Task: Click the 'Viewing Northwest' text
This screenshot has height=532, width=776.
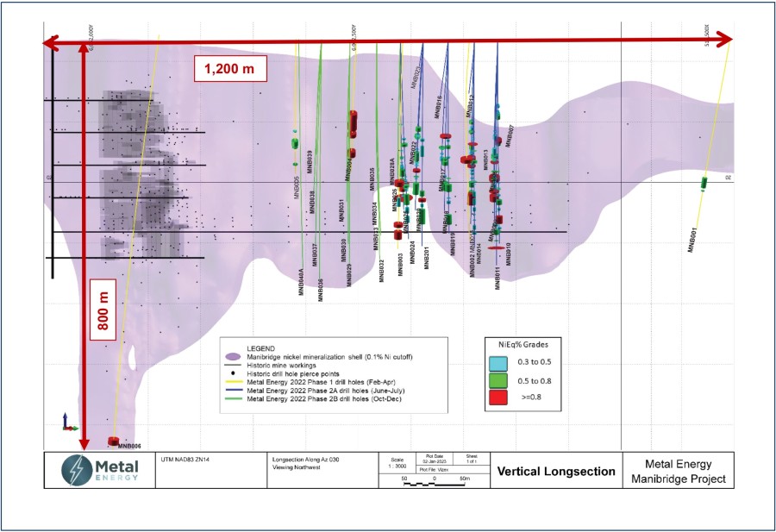Action: [x=297, y=467]
